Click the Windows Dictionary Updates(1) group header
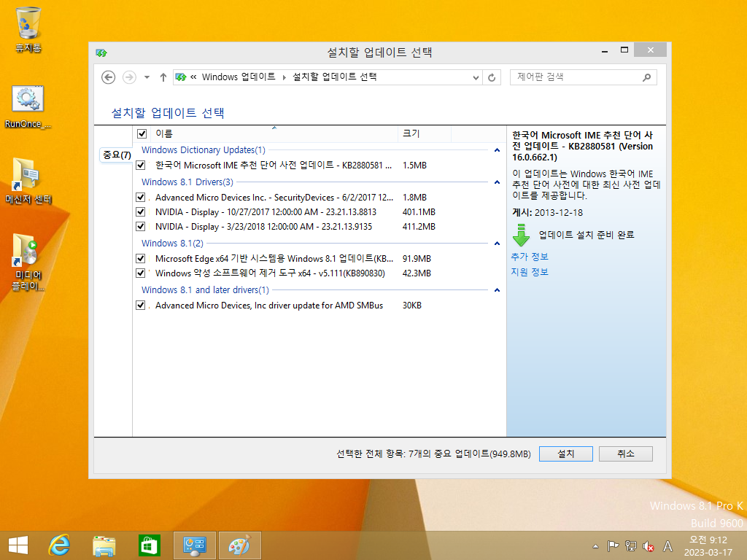The image size is (747, 560). tap(204, 150)
